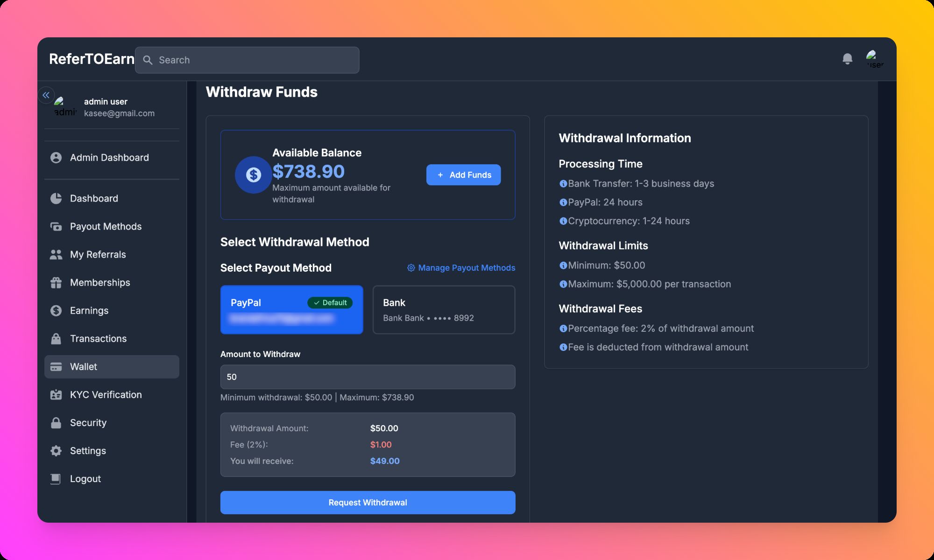Click the dollar coin balance icon
Viewport: 934px width, 560px height.
click(253, 175)
